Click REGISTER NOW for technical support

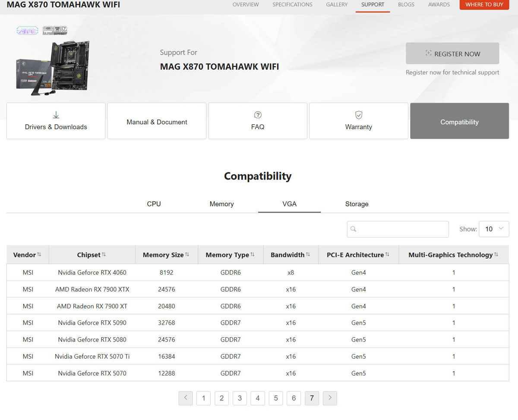[x=452, y=53]
